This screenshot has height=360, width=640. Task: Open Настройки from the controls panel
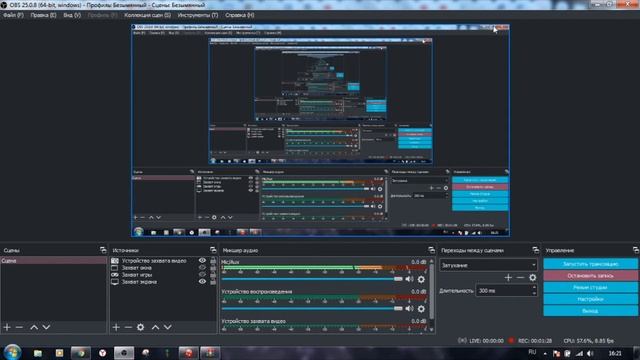(590, 299)
